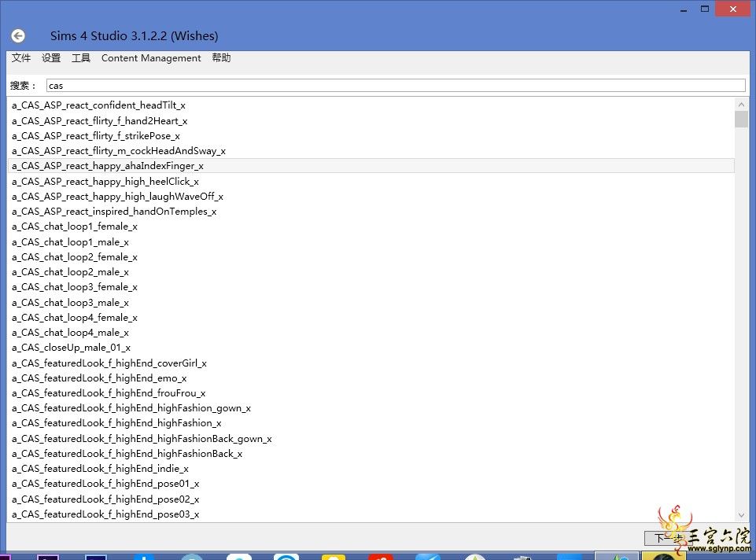This screenshot has height=560, width=756.
Task: Select a_CAS_chat_loop1_male_x
Action: pos(371,241)
